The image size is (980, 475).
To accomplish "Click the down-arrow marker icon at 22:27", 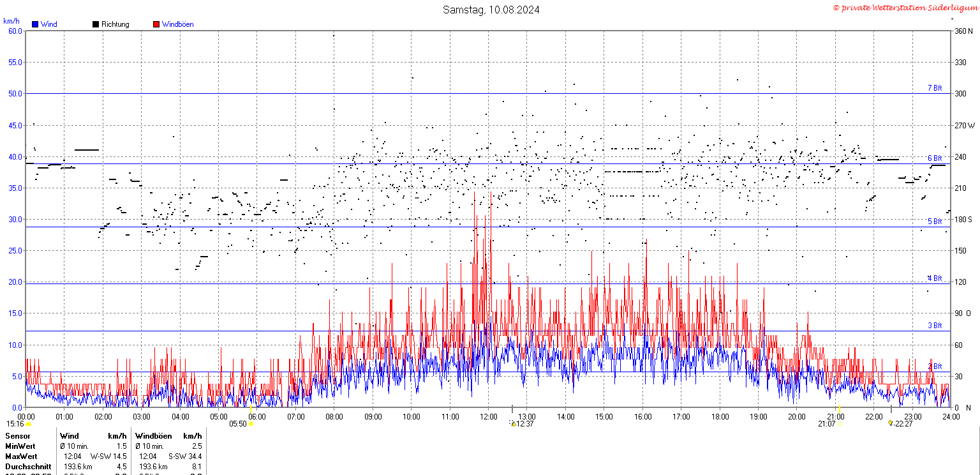I will pos(890,423).
